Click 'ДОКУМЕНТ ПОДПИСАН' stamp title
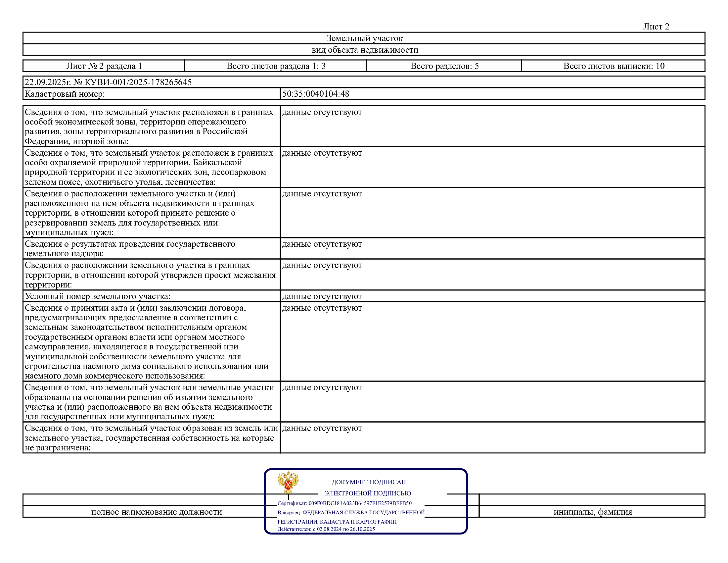 point(368,482)
